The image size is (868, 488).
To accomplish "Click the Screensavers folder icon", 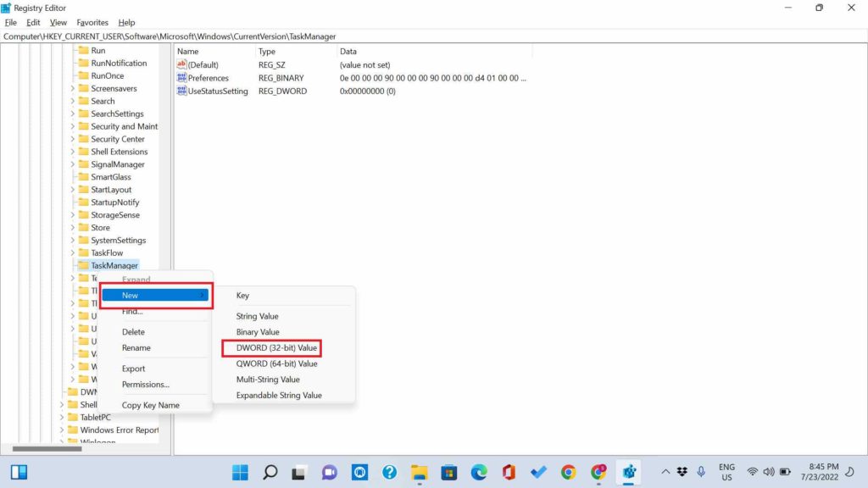I will [84, 88].
